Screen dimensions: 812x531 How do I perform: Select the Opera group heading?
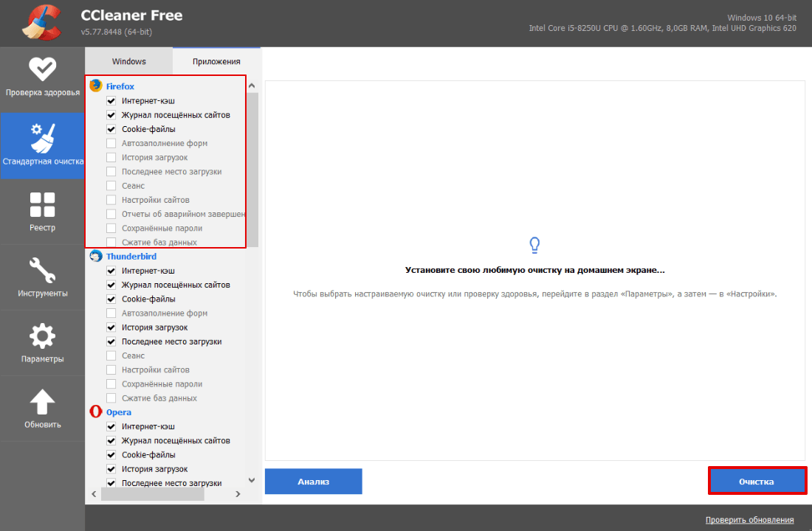pos(119,412)
